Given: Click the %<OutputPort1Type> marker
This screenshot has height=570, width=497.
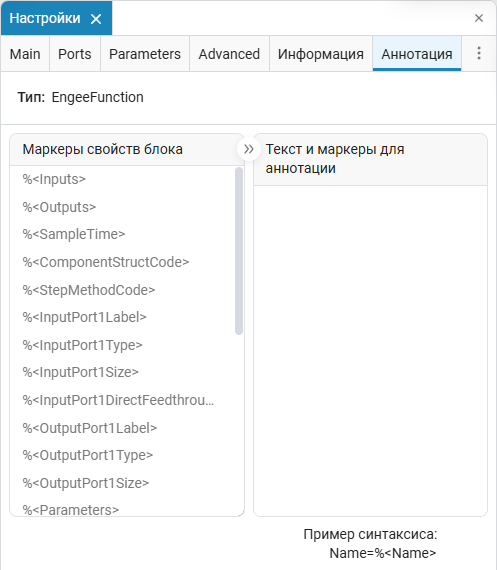Looking at the screenshot, I should coord(88,455).
